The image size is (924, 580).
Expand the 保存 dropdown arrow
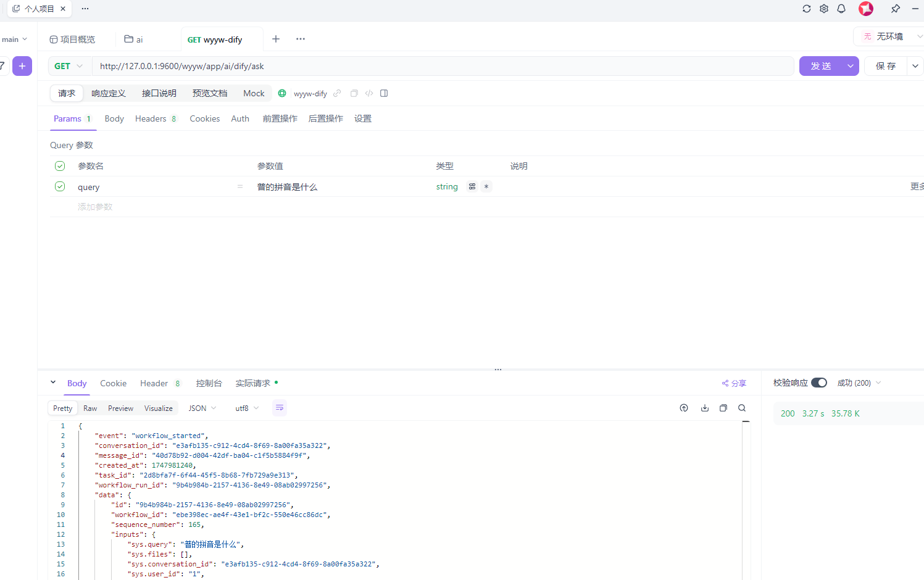pos(915,66)
